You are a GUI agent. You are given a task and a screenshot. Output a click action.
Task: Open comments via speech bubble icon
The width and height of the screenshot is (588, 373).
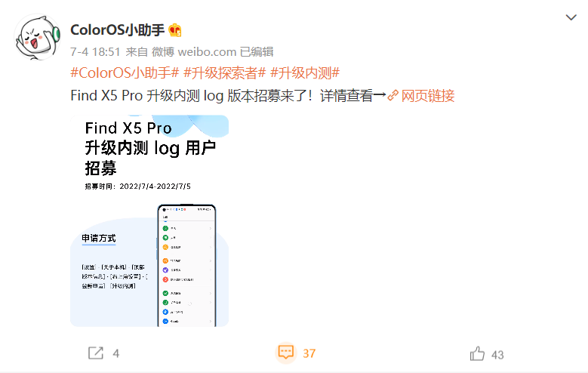(x=286, y=353)
